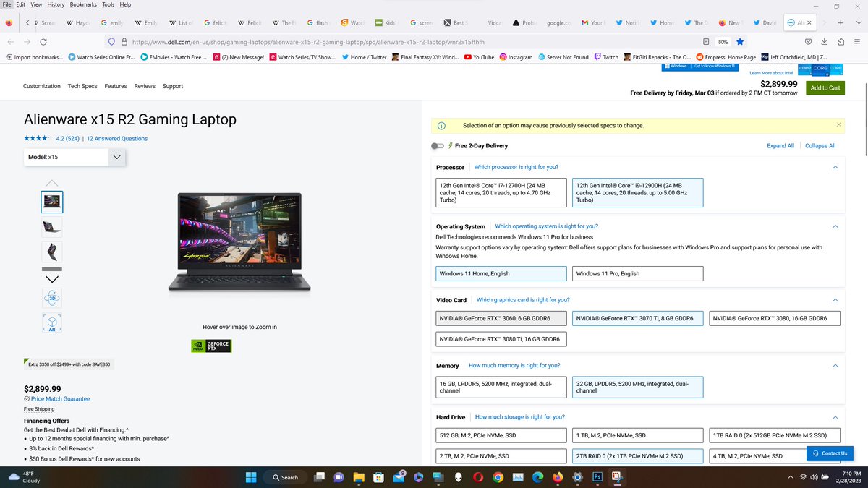Open Pocket save icon in Firefox toolbar

pos(808,42)
